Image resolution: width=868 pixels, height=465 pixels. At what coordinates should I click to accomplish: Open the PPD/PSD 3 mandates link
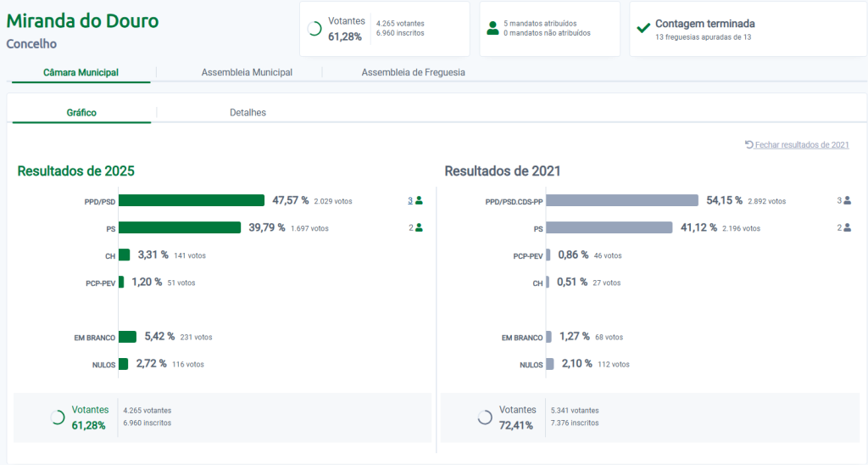pyautogui.click(x=410, y=201)
